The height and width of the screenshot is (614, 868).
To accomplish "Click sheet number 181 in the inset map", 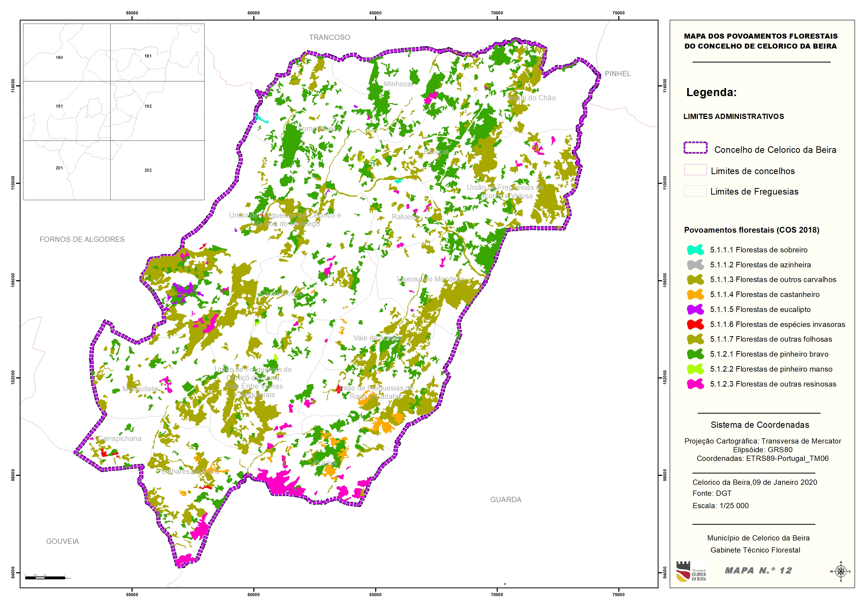I will [148, 56].
